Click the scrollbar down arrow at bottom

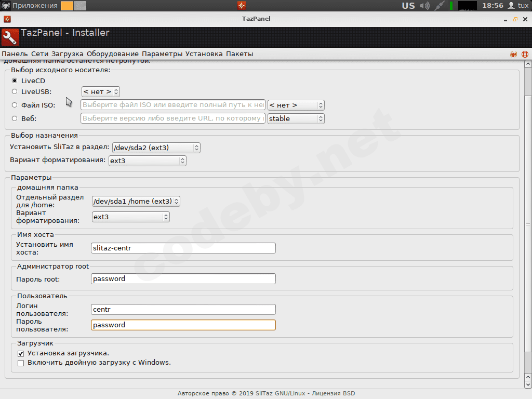[528, 385]
